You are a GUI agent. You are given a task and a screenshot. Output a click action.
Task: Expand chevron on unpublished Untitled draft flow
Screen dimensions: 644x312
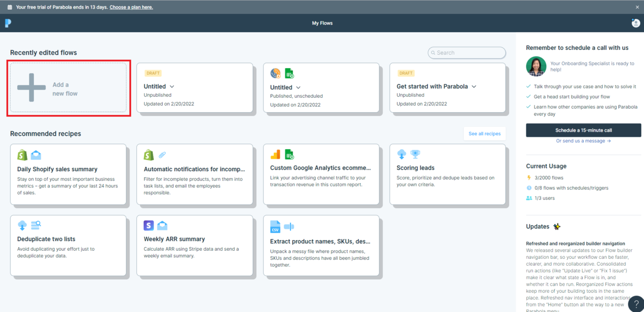tap(172, 86)
